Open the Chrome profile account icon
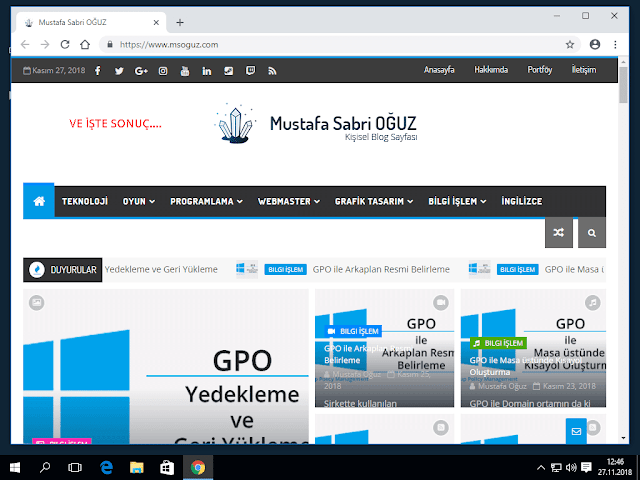Viewport: 640px width, 480px height. click(595, 44)
